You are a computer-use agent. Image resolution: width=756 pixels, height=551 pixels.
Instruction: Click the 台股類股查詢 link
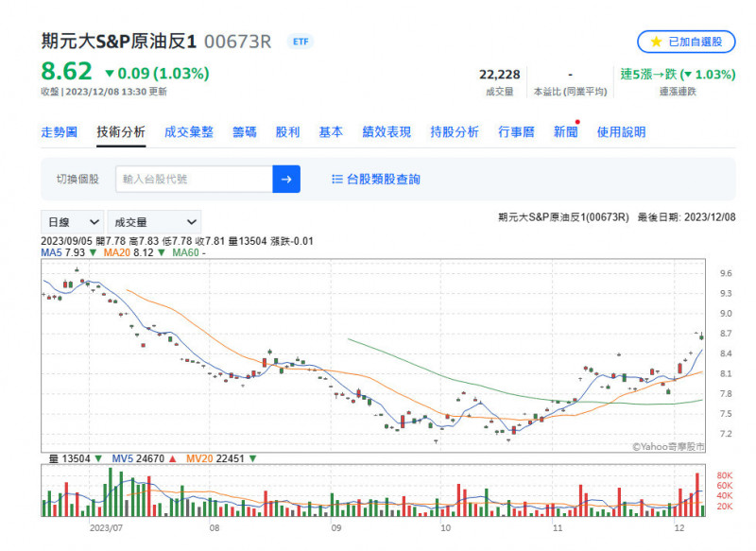pos(384,180)
